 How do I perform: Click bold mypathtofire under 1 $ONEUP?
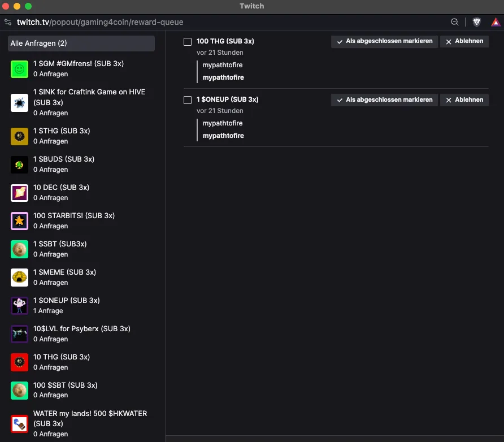pos(223,136)
